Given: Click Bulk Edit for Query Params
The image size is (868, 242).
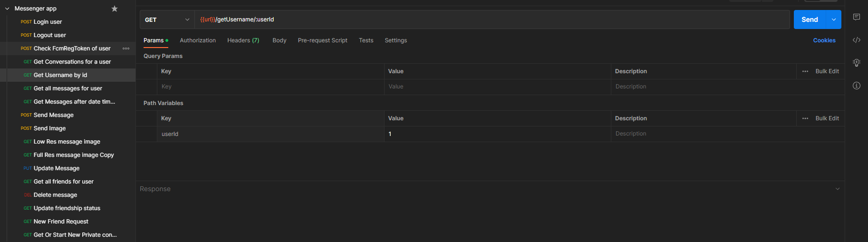Looking at the screenshot, I should coord(827,71).
